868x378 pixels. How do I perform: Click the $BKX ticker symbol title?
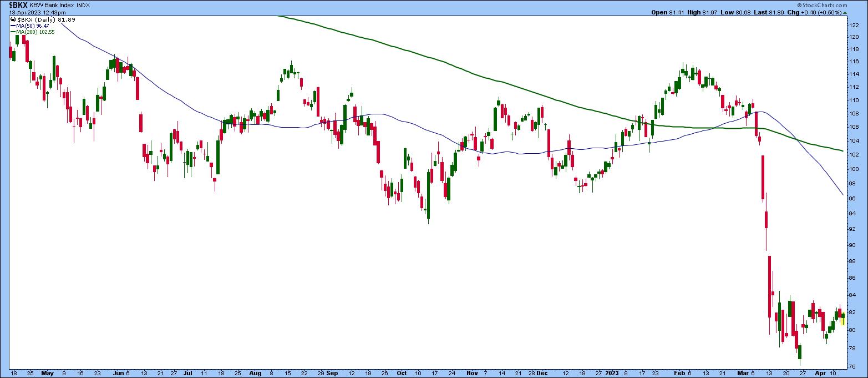click(18, 4)
